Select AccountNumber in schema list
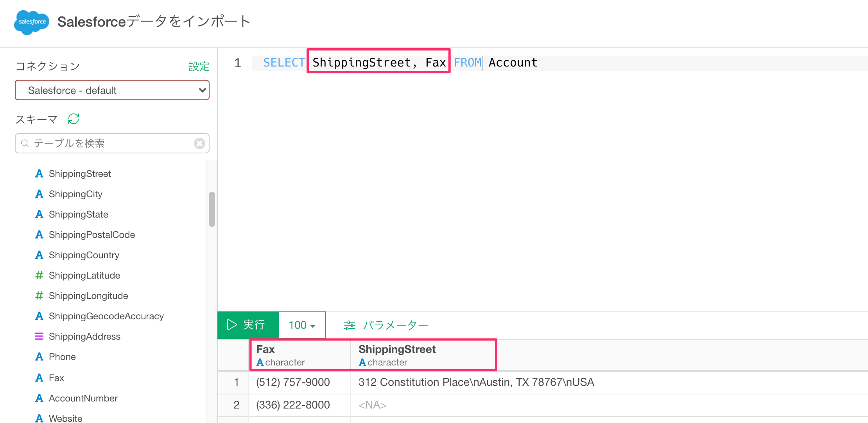 click(x=83, y=398)
